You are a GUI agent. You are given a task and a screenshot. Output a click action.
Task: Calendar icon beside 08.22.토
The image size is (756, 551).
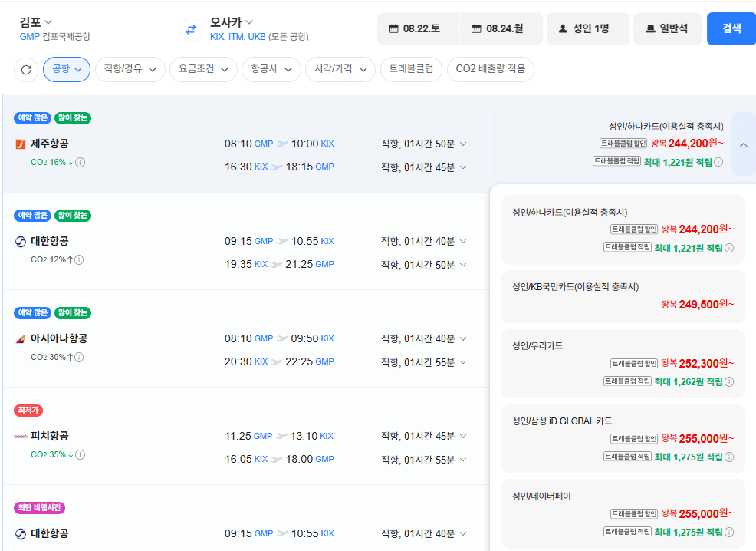[393, 29]
